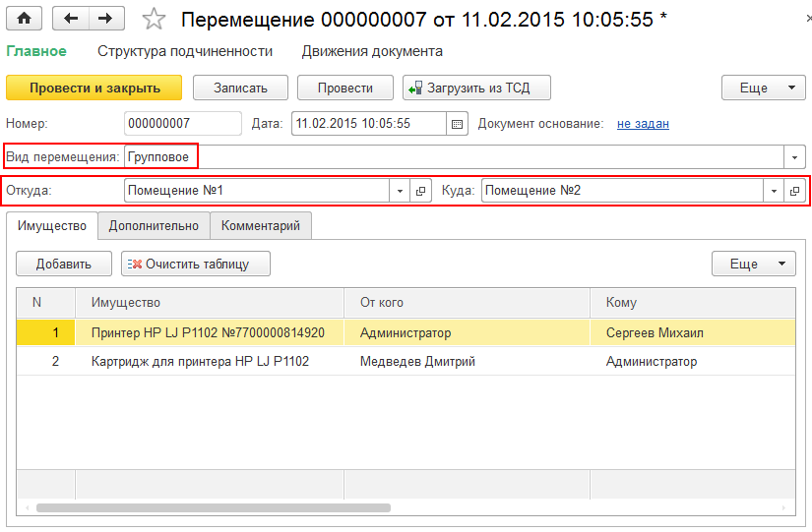
Task: Open Помещение №1 record with open icon
Action: point(420,191)
